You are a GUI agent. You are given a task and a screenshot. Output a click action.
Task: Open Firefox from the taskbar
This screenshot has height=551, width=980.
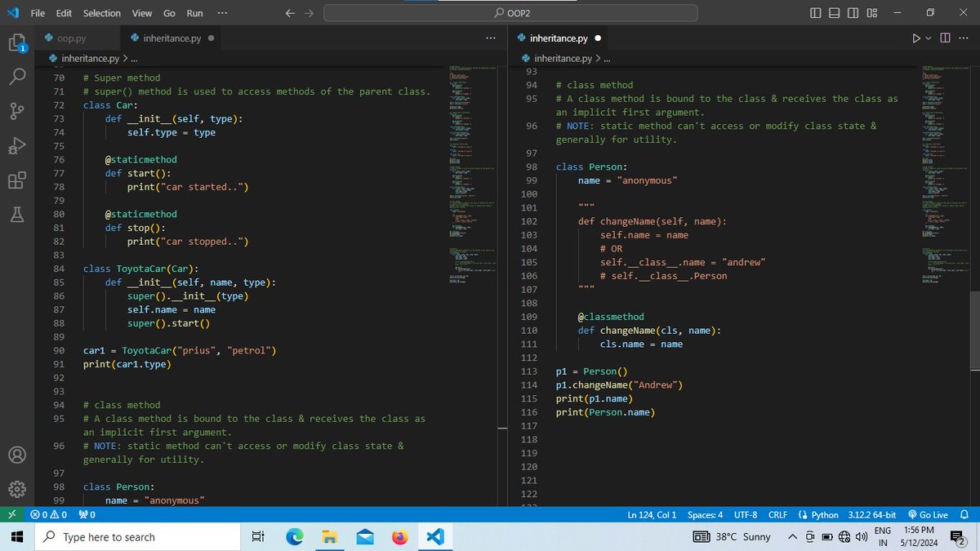(399, 537)
